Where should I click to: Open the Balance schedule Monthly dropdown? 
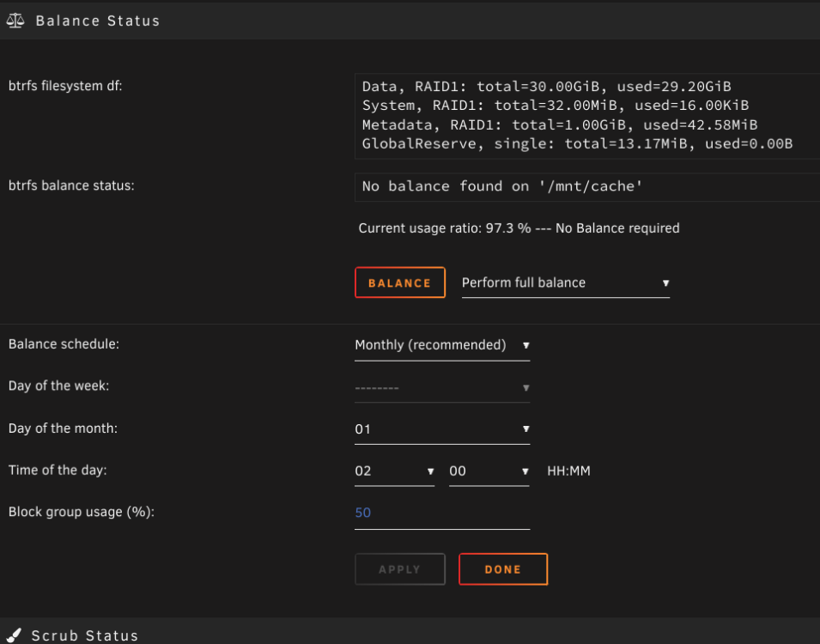(x=442, y=345)
